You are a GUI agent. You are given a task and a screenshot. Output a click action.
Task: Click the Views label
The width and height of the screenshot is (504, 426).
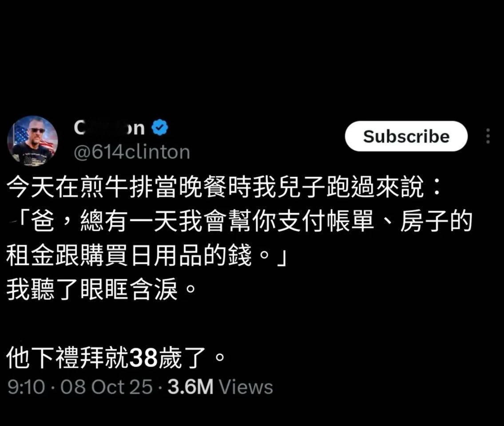click(x=246, y=386)
